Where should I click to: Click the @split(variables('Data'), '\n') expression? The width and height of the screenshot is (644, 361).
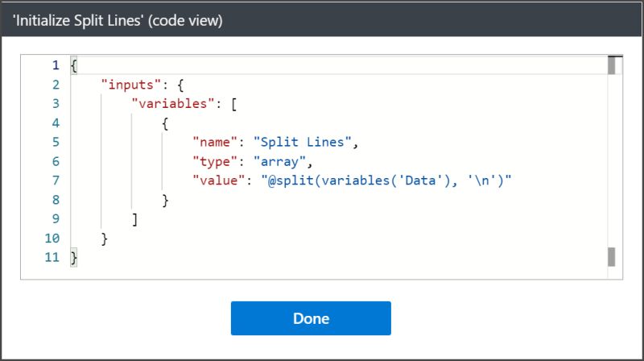tap(386, 180)
